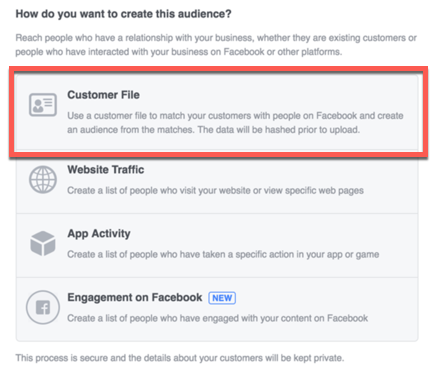Click the blue NEW badge
Image resolution: width=438 pixels, height=373 pixels.
point(222,298)
